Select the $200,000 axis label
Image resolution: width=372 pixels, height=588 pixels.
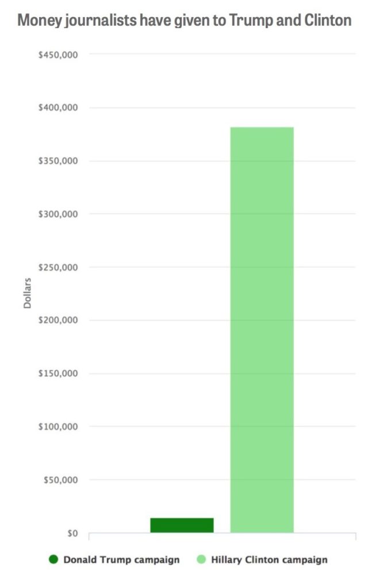pyautogui.click(x=57, y=320)
